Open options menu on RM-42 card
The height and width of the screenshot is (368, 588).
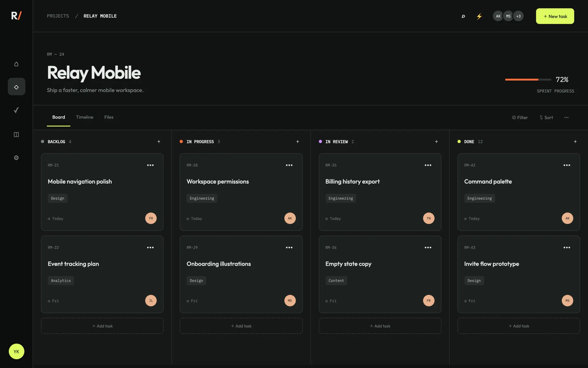[x=567, y=165]
